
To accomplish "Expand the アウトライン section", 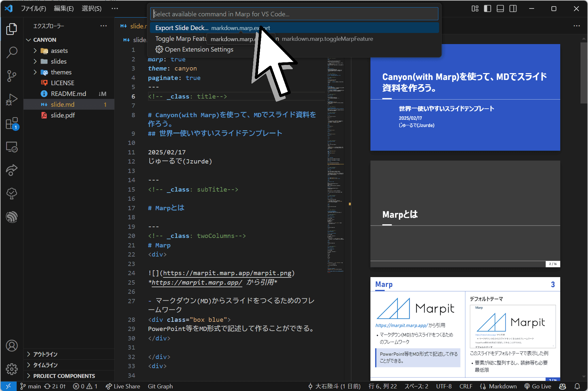I will click(45, 354).
